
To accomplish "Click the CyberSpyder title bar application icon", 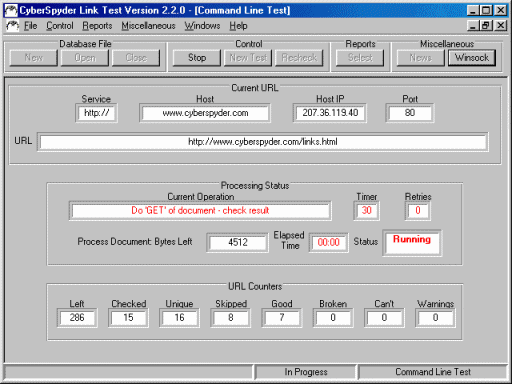I will pyautogui.click(x=11, y=10).
